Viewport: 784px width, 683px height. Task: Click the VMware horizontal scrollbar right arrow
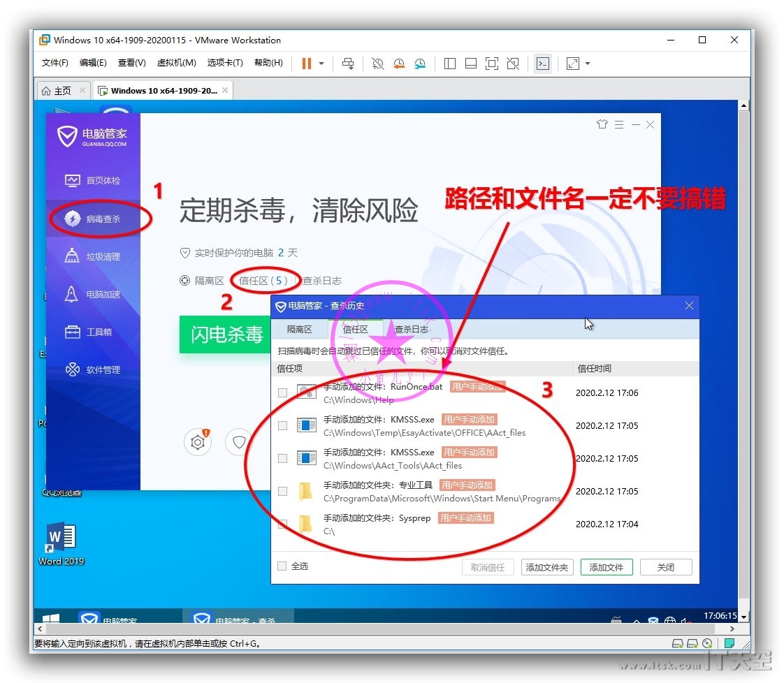coord(732,629)
